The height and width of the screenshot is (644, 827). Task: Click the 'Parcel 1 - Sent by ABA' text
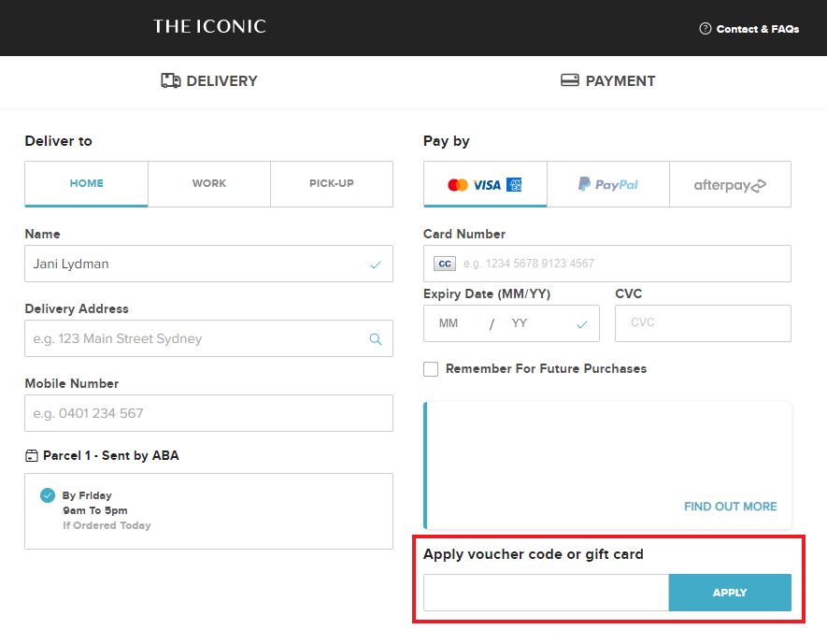[111, 456]
